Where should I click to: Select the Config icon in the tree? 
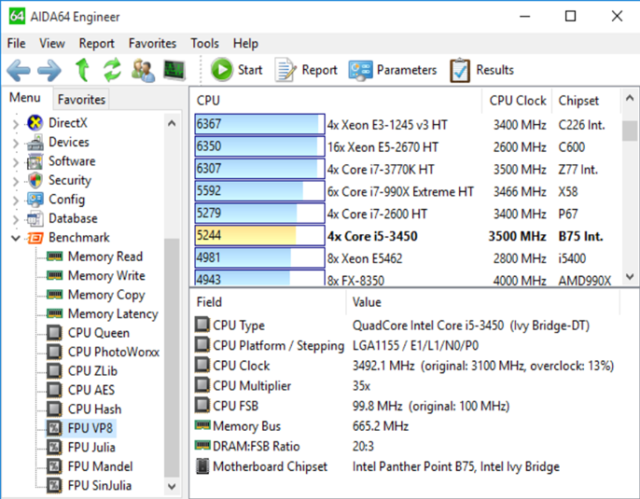coord(35,199)
